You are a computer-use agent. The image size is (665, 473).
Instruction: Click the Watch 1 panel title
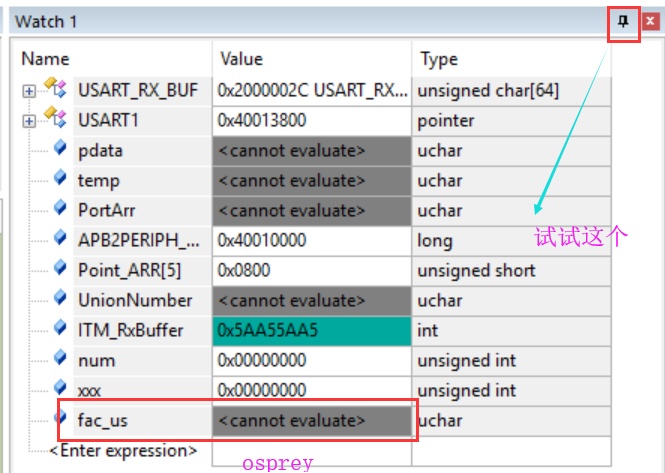(46, 21)
